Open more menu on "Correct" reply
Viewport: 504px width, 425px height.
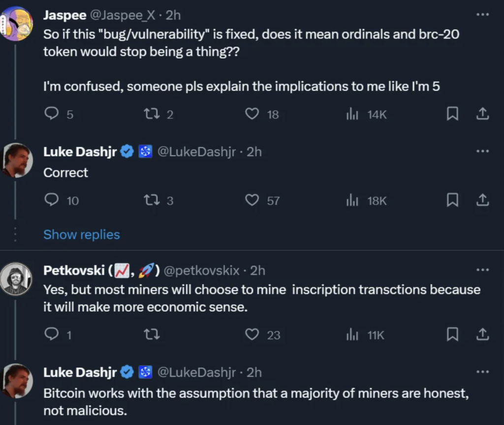[482, 151]
